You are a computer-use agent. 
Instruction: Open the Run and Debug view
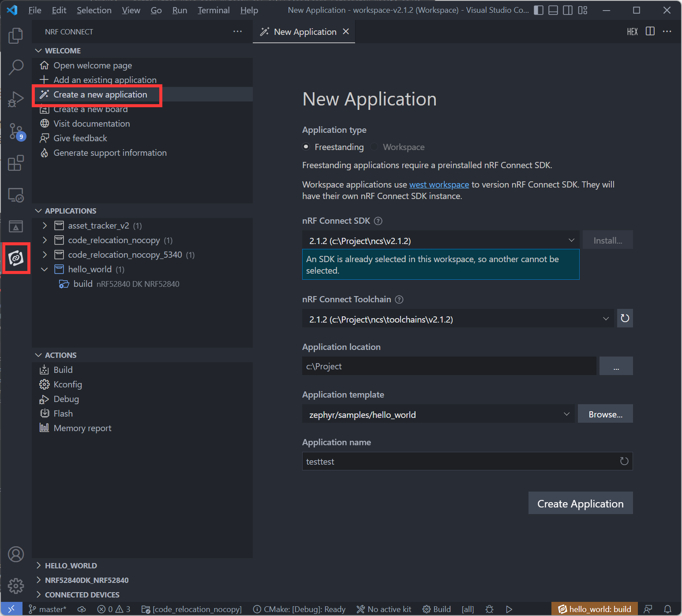click(x=16, y=99)
